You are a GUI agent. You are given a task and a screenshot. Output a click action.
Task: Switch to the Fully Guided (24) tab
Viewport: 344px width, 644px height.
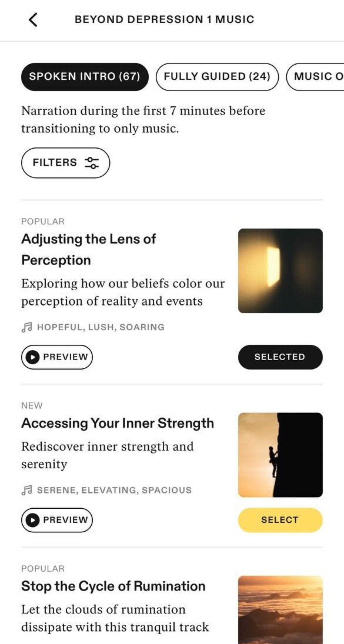tap(217, 77)
